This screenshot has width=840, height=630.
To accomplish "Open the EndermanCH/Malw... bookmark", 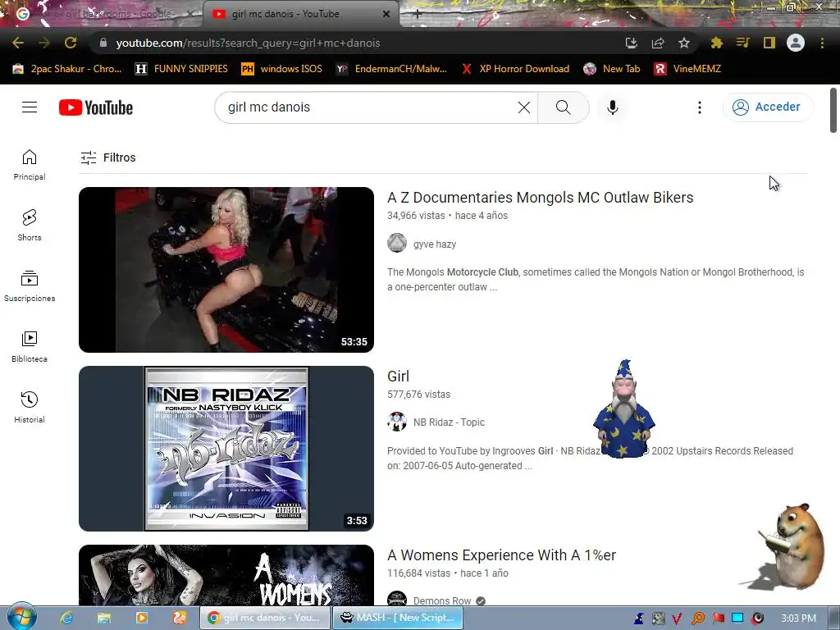I will pos(391,69).
